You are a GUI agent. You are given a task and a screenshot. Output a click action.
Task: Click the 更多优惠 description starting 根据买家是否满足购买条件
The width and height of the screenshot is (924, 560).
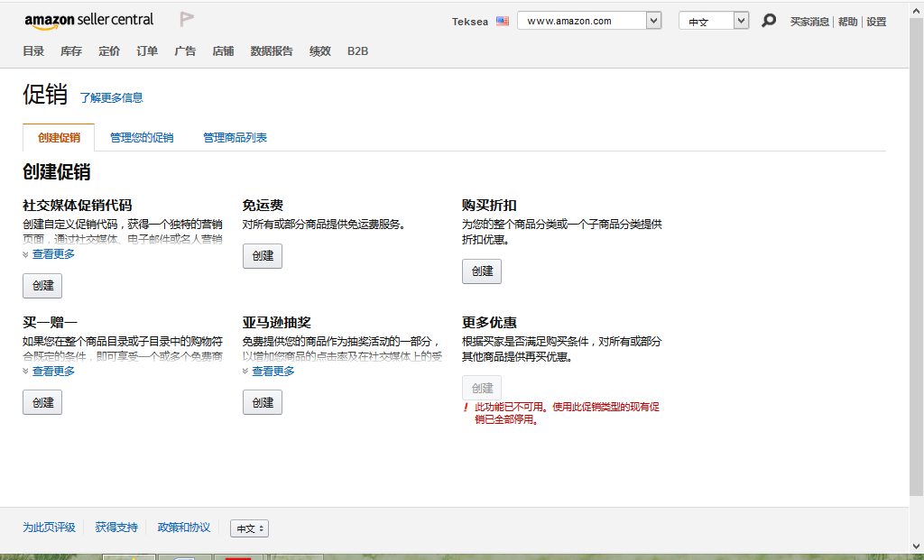click(x=561, y=349)
